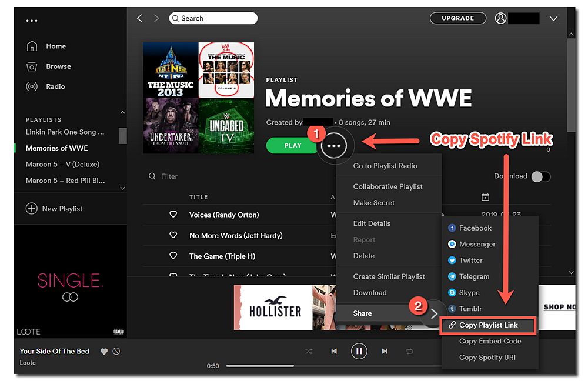This screenshot has height=384, width=588.
Task: Open the three-dot playlist options button
Action: pyautogui.click(x=333, y=146)
